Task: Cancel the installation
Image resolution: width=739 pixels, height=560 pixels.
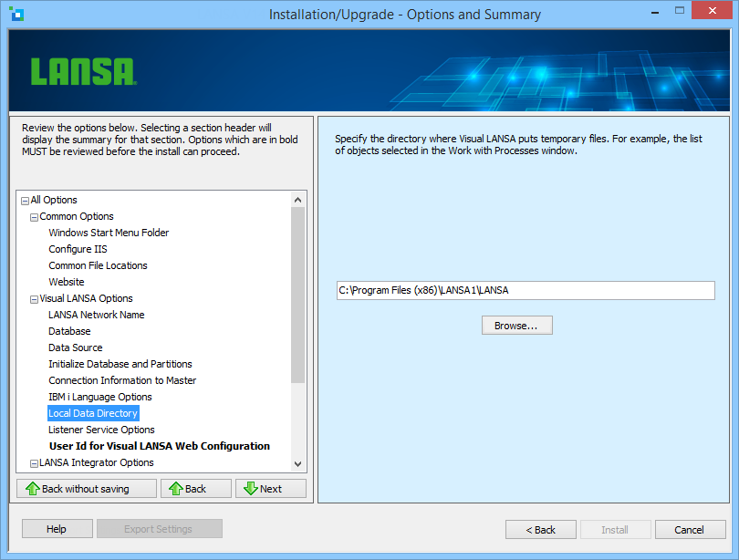Action: click(690, 530)
